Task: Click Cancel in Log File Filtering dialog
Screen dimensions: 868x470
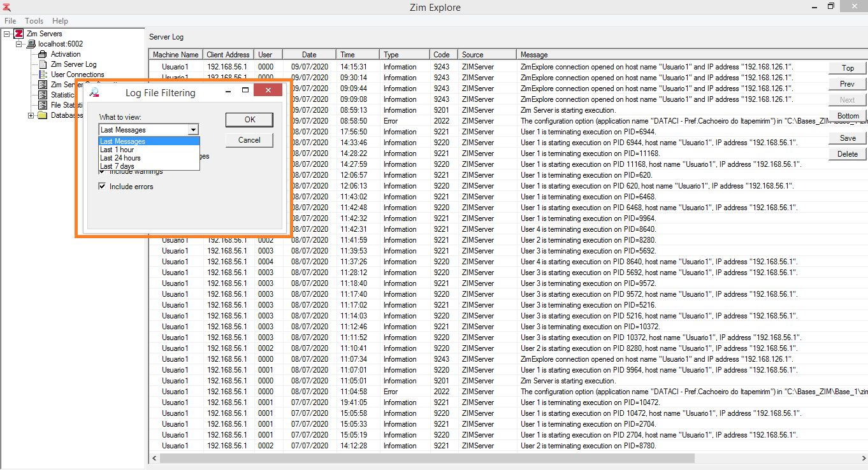Action: pos(249,140)
